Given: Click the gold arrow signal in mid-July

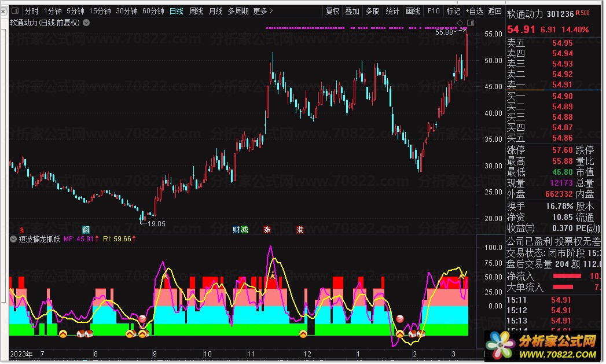Looking at the screenshot, I should 63,333.
